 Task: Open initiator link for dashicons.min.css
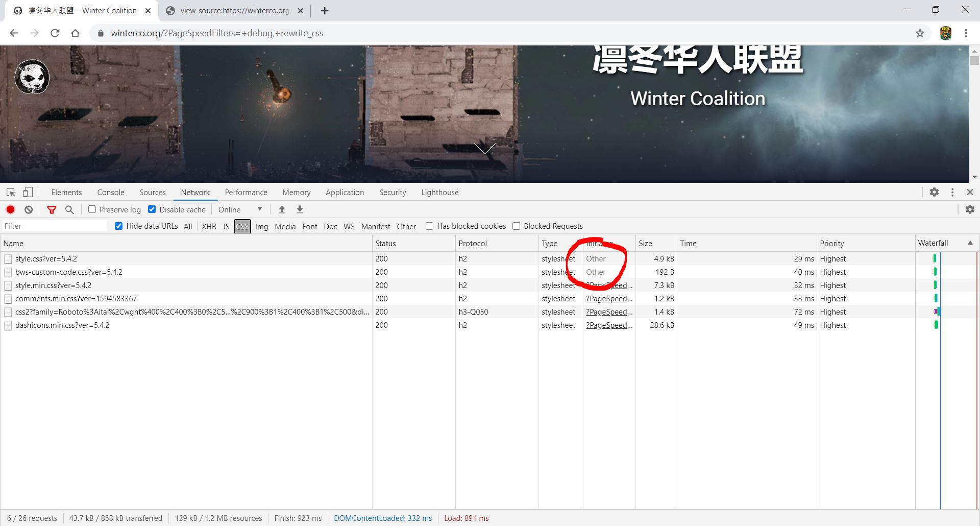tap(609, 325)
